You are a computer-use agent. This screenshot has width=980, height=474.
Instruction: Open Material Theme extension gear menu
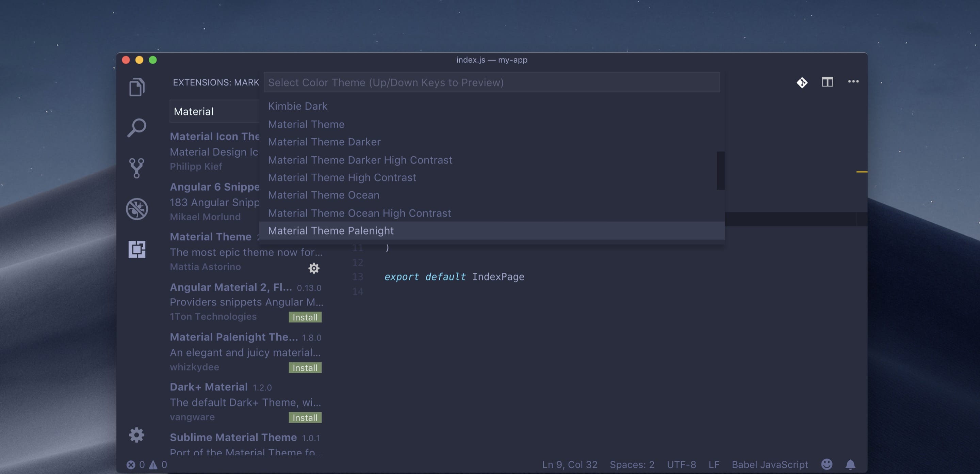(x=313, y=268)
